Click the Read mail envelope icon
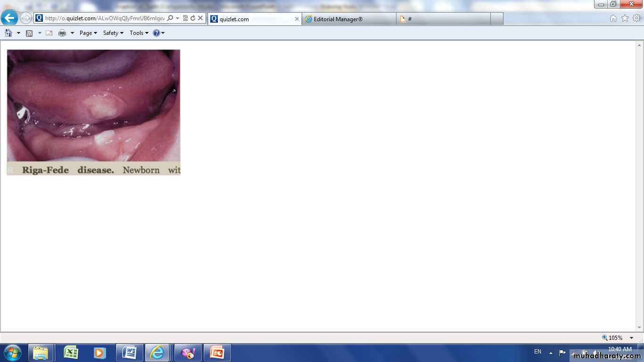The height and width of the screenshot is (362, 644). pos(49,33)
